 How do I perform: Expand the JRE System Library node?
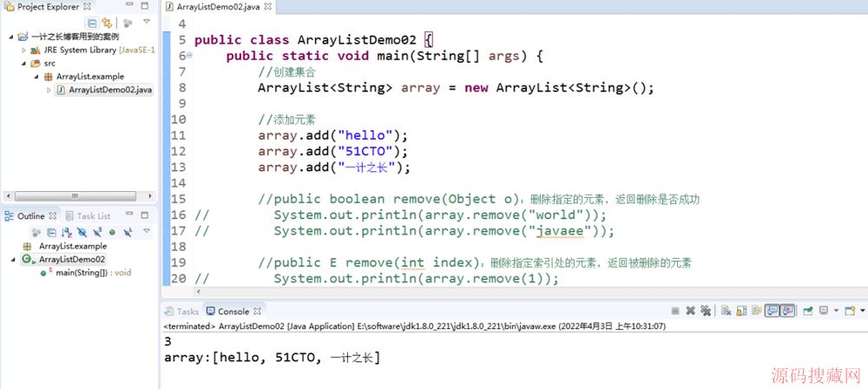point(23,49)
